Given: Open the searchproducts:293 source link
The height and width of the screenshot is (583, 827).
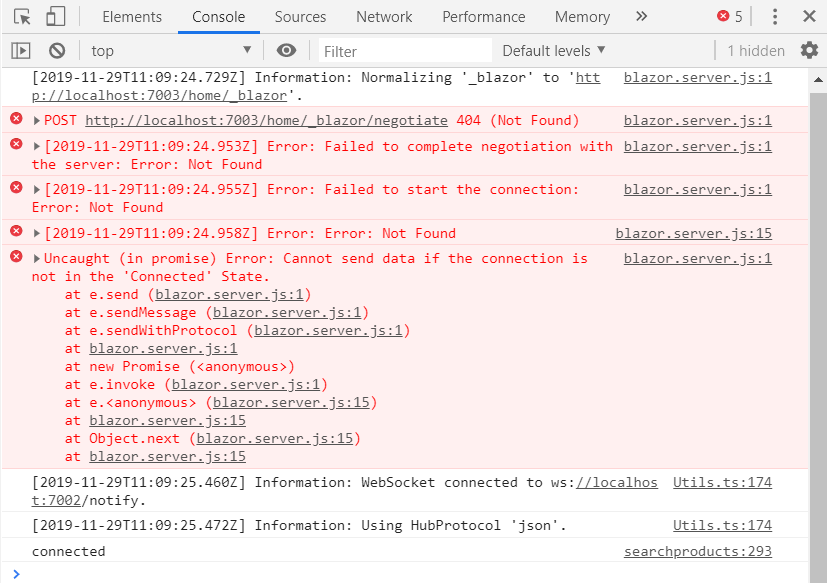Looking at the screenshot, I should [698, 551].
